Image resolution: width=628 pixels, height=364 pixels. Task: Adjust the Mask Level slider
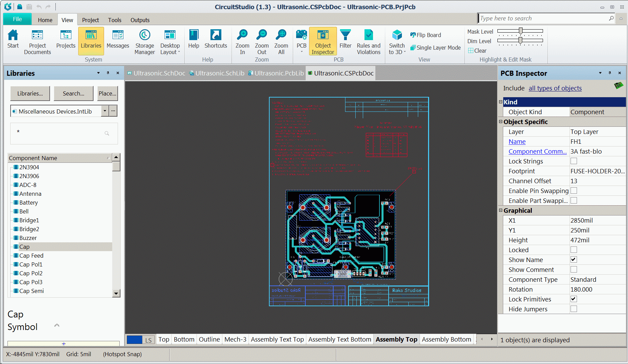pos(520,31)
